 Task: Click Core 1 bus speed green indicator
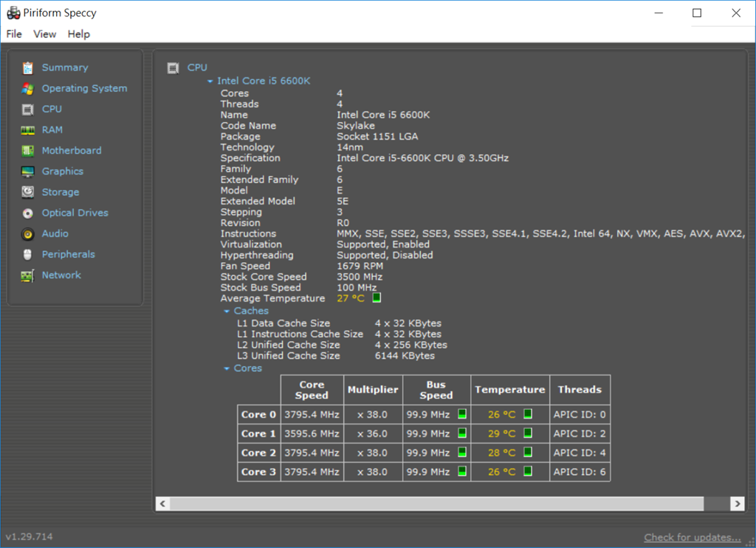coord(461,434)
